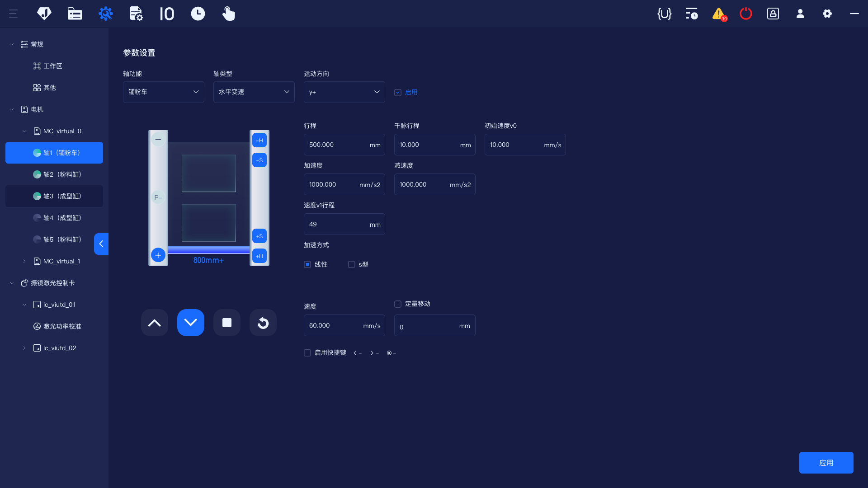
Task: Click the red power button icon
Action: click(745, 14)
